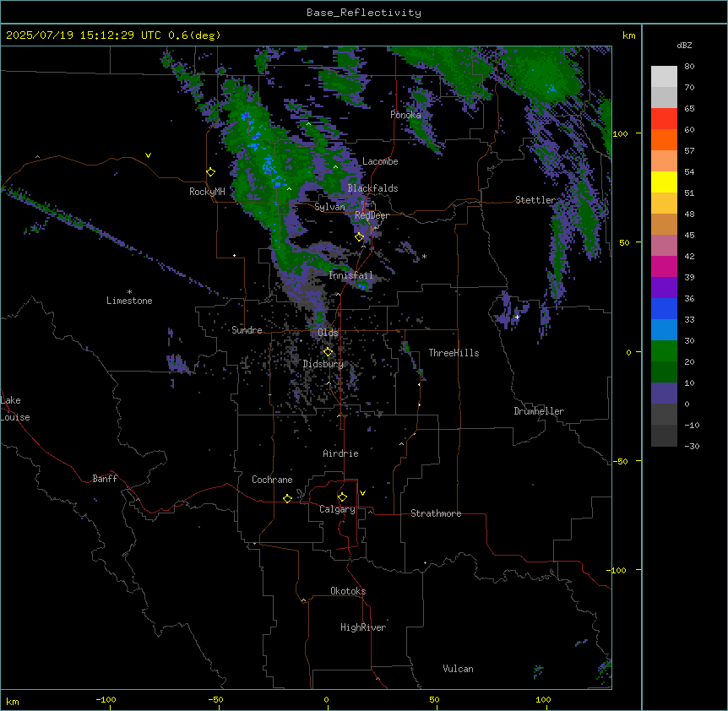Choose the royal blue swatch below 36 dBZ

coord(664,308)
